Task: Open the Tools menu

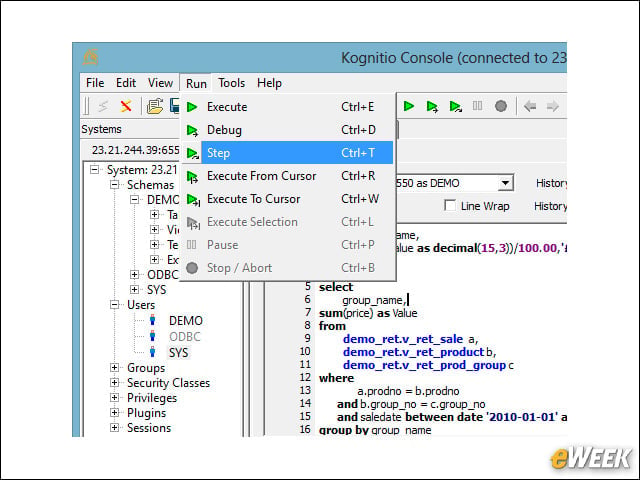Action: (x=231, y=83)
